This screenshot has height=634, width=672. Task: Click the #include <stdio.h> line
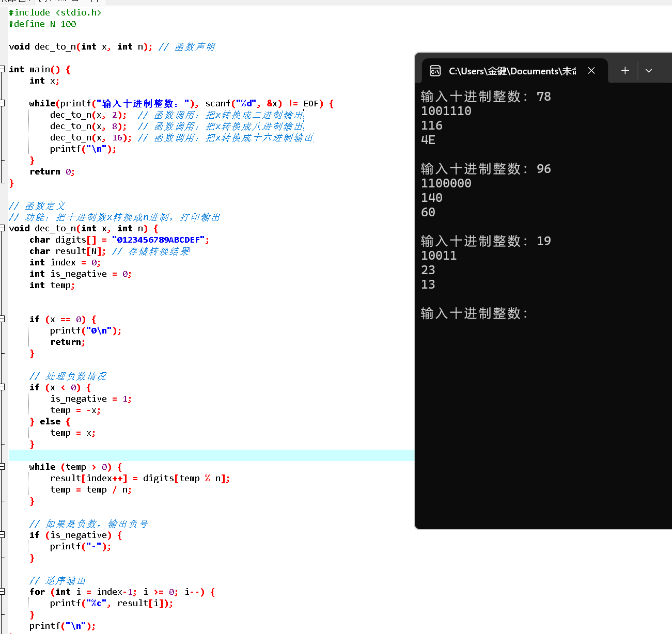[55, 12]
